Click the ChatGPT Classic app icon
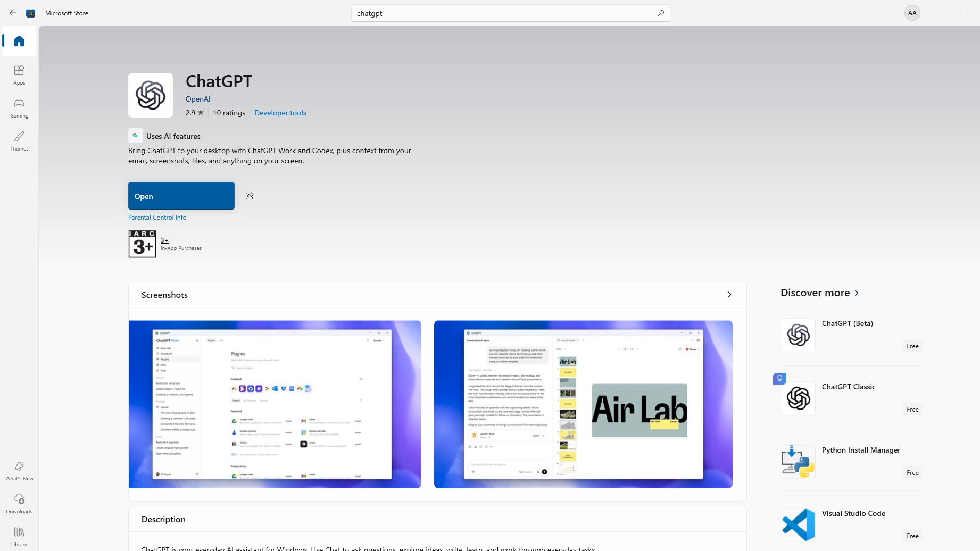The width and height of the screenshot is (980, 551). click(799, 398)
